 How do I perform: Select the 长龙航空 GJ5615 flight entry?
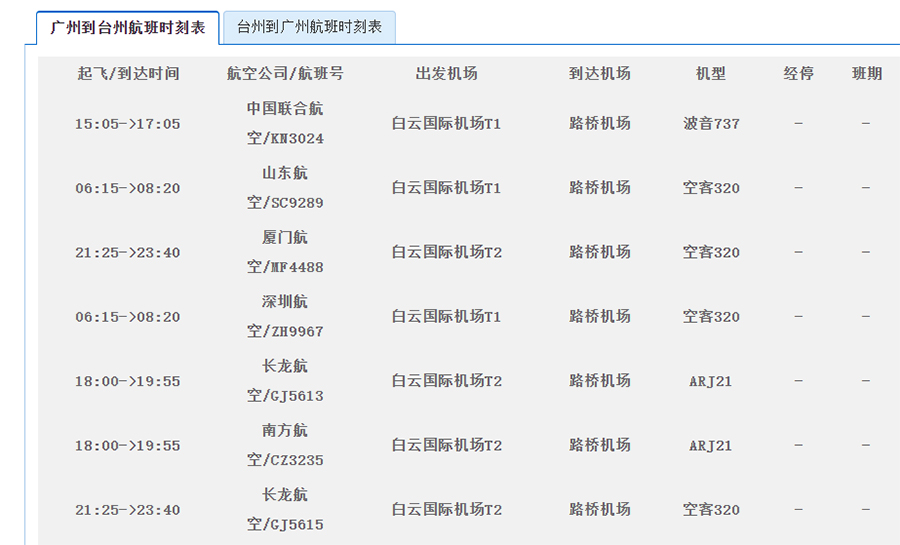pos(285,509)
